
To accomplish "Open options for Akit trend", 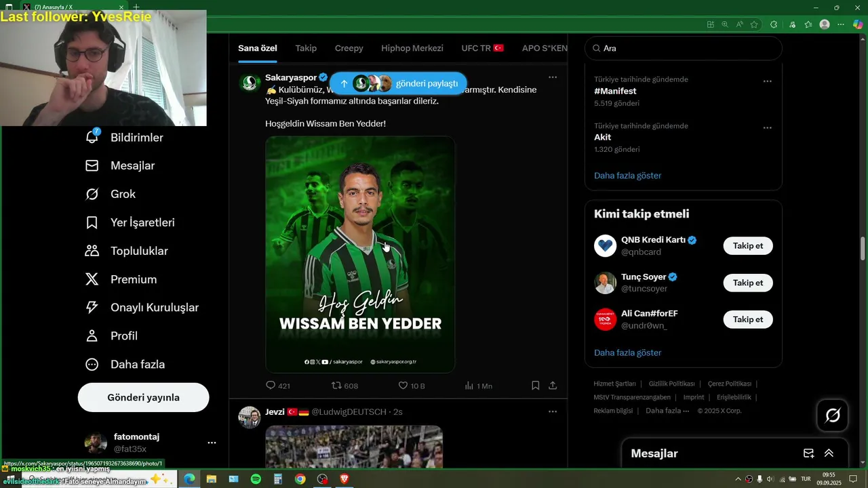I will (x=767, y=127).
